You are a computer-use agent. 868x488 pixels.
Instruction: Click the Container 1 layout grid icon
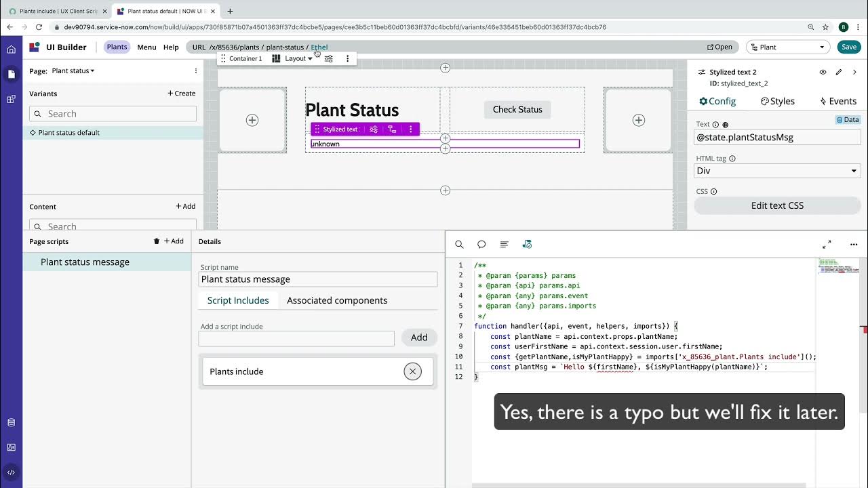pyautogui.click(x=276, y=58)
